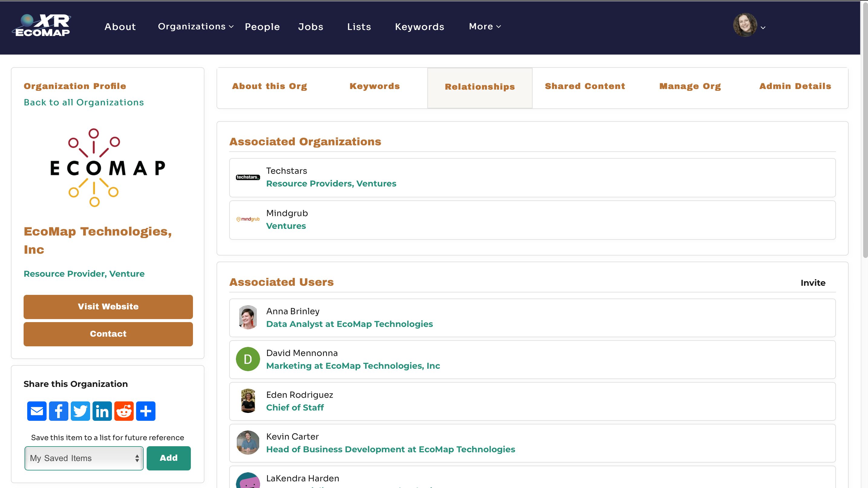Click 'Ventures' under Mindgrub
The image size is (868, 488).
(x=286, y=226)
